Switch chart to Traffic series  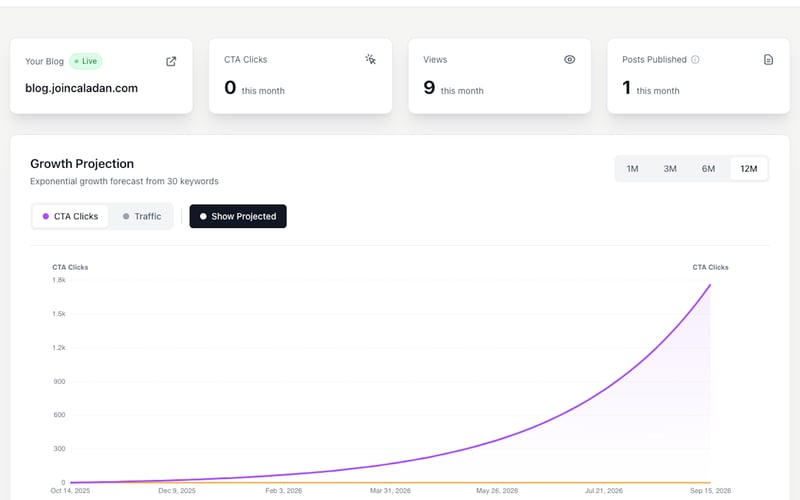[x=141, y=216]
